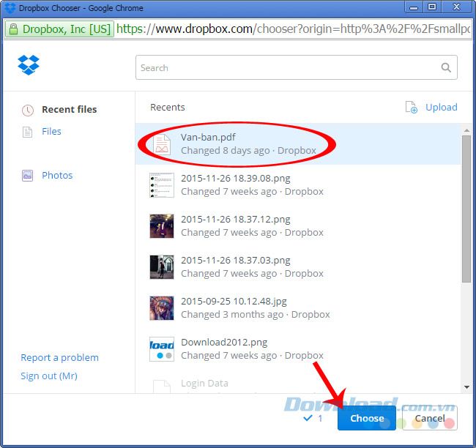
Task: Select thumbnail of 2015-09-25 10.12.48.jpg
Action: 162,308
